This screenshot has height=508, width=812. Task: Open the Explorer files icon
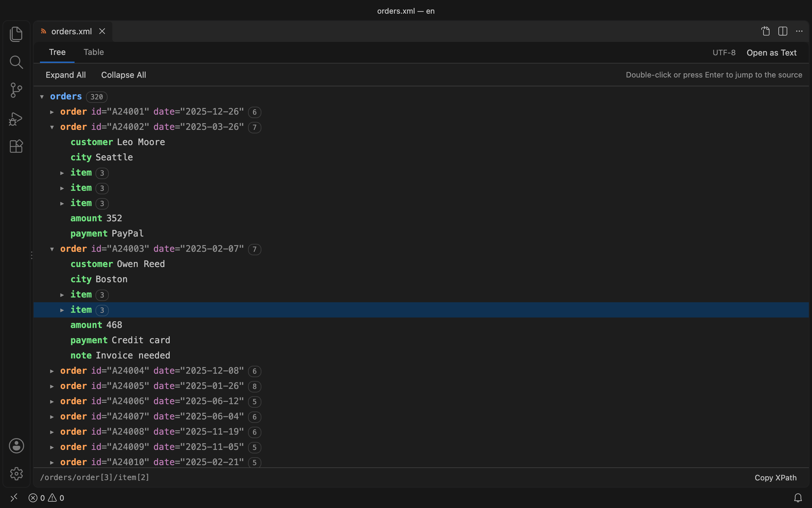(16, 34)
